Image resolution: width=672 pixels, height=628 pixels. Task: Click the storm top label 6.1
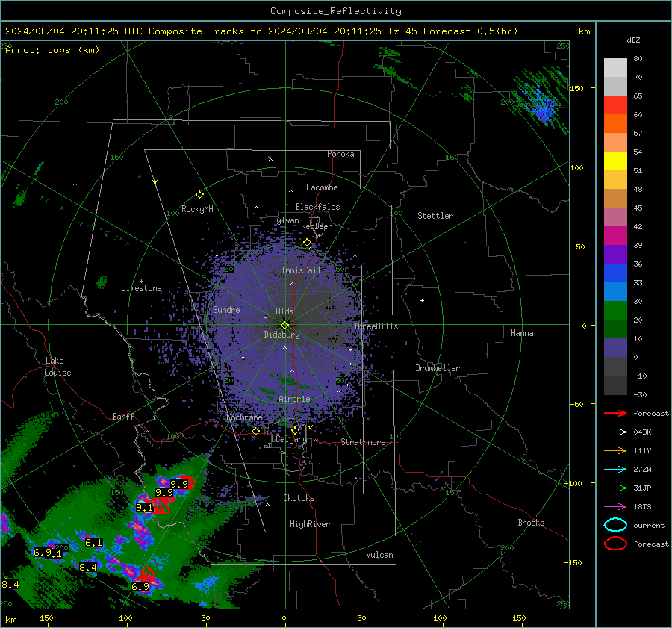coord(93,543)
